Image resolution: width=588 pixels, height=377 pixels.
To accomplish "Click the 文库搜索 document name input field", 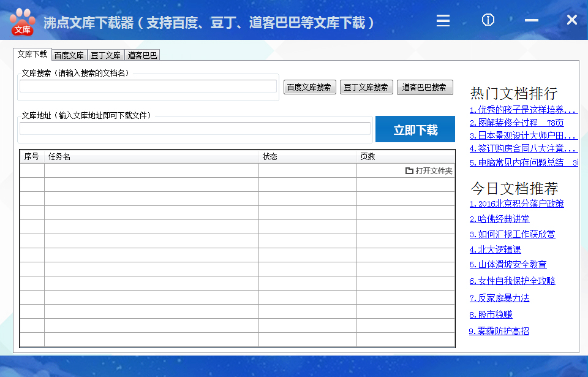I will [148, 86].
